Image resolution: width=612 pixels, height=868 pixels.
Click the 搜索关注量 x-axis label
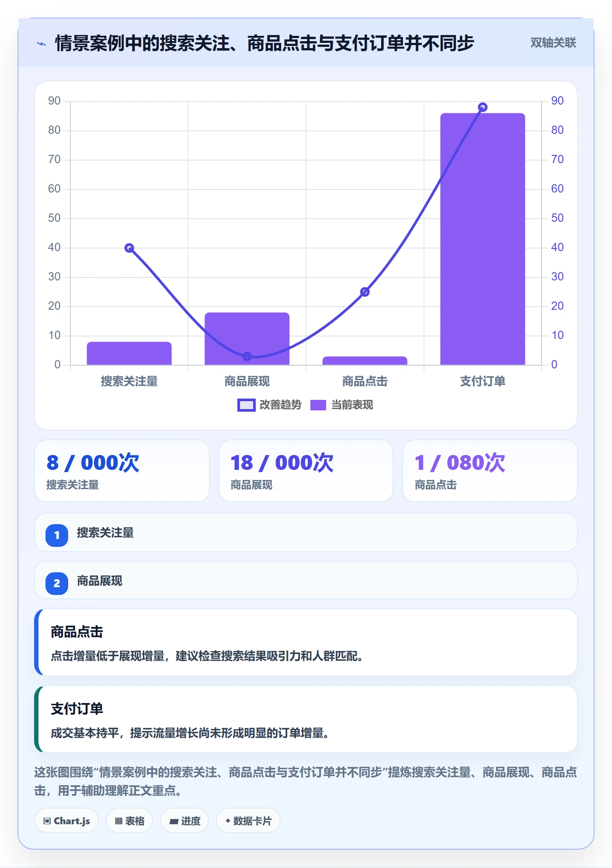pyautogui.click(x=129, y=381)
